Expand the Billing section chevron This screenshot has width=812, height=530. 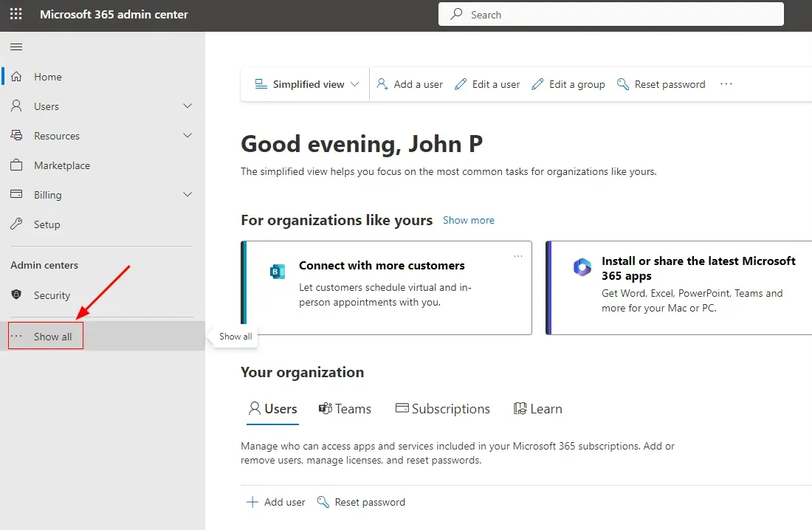pyautogui.click(x=187, y=195)
